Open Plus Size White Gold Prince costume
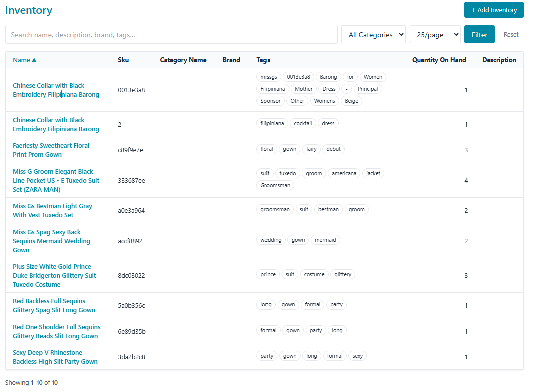 click(x=54, y=275)
